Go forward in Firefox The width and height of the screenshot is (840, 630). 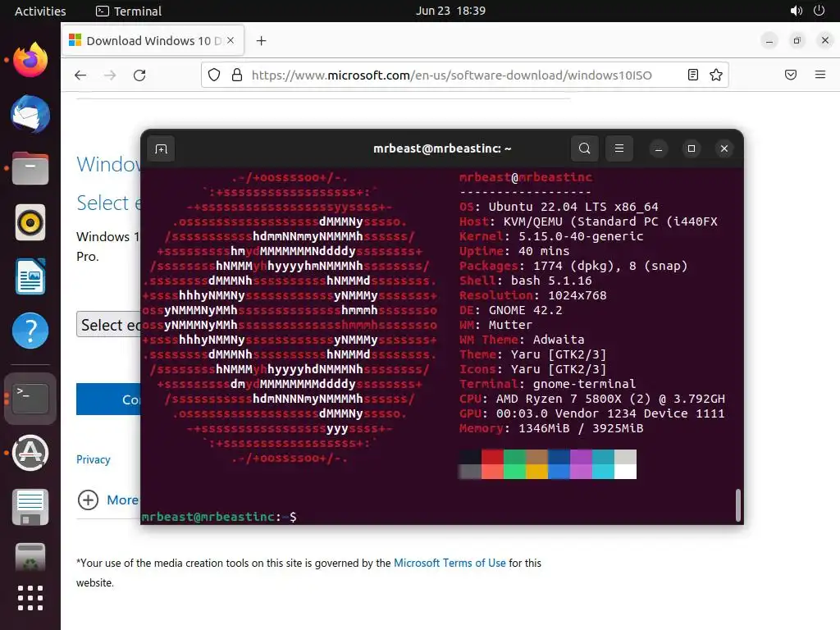coord(110,75)
